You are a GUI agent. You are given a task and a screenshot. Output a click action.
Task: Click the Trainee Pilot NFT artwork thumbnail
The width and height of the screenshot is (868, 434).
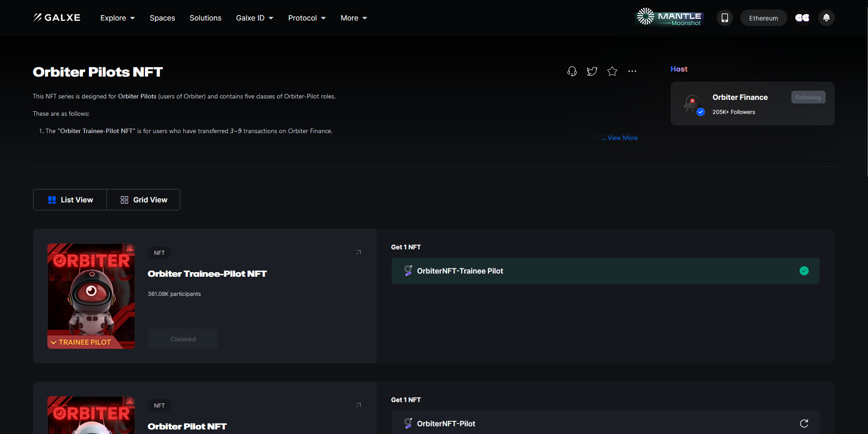91,296
